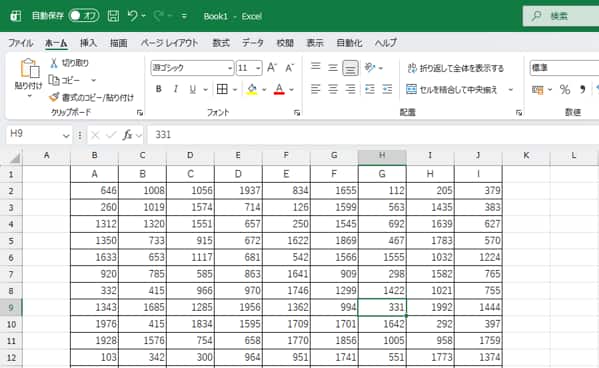Open the number format 標準 dropdown
Screen dimensions: 599x368
(564, 68)
